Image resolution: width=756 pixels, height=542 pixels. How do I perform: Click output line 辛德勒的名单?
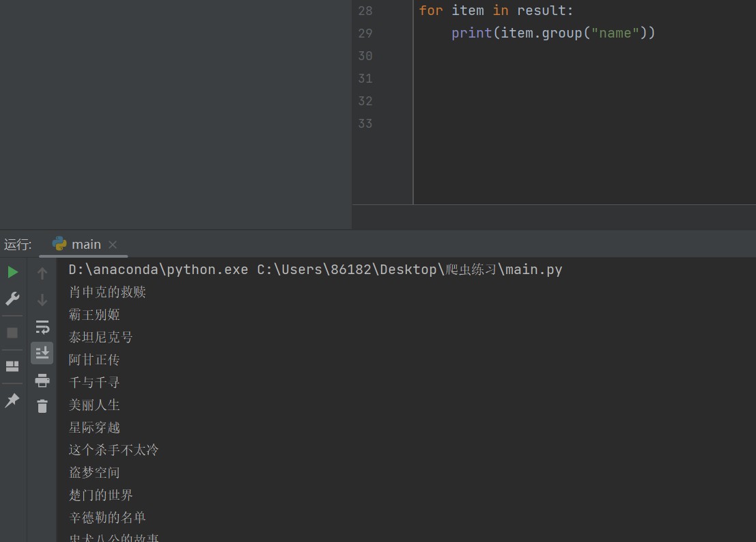point(107,517)
